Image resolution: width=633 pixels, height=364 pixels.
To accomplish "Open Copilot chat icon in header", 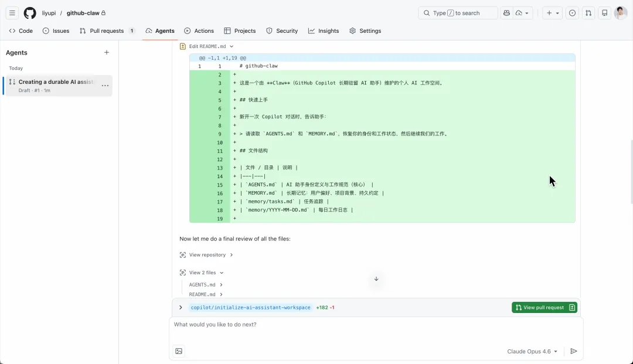I will click(507, 13).
